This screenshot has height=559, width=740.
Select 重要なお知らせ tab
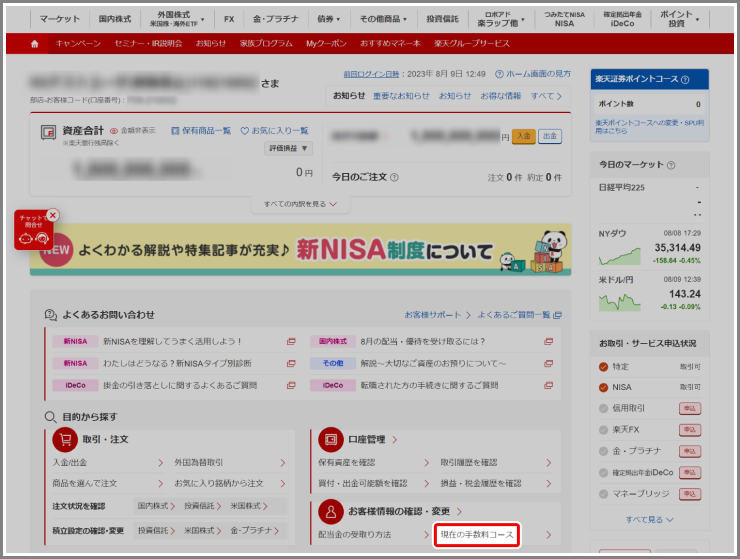coord(401,96)
